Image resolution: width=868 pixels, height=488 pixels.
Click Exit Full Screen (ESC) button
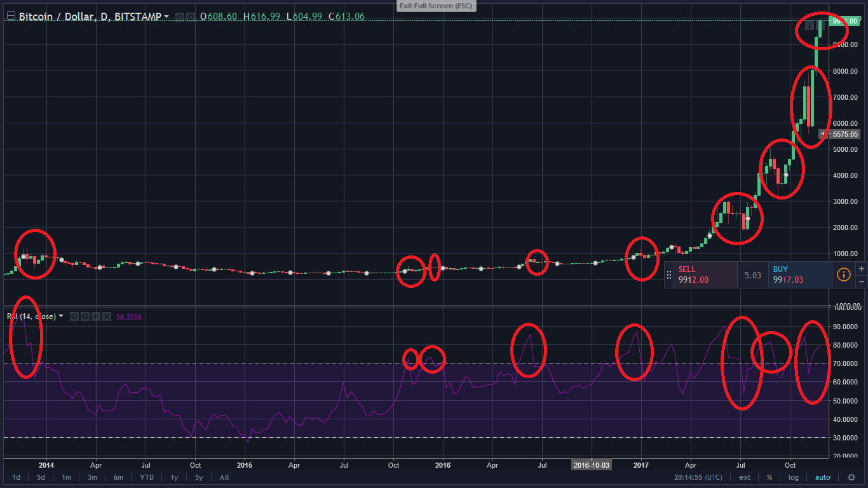(x=436, y=6)
